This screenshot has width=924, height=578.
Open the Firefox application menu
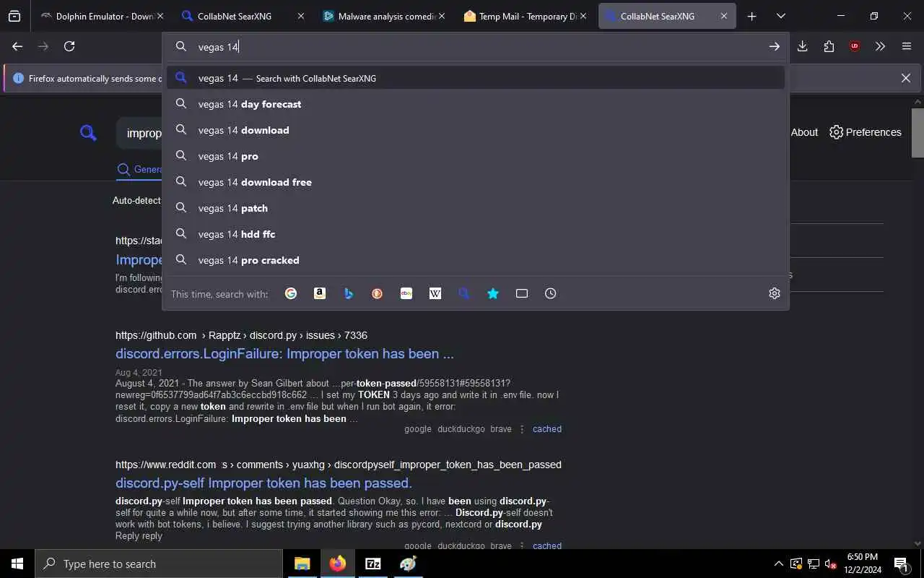tap(907, 46)
